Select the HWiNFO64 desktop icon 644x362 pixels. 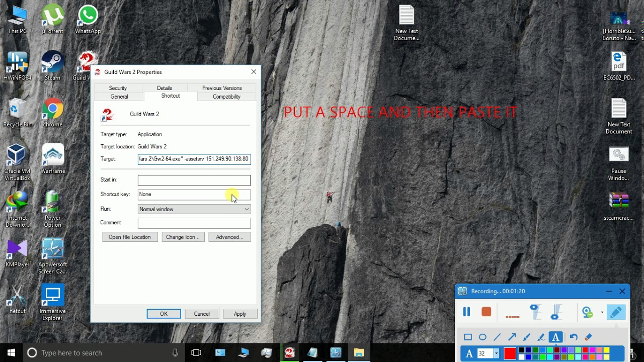pos(17,66)
